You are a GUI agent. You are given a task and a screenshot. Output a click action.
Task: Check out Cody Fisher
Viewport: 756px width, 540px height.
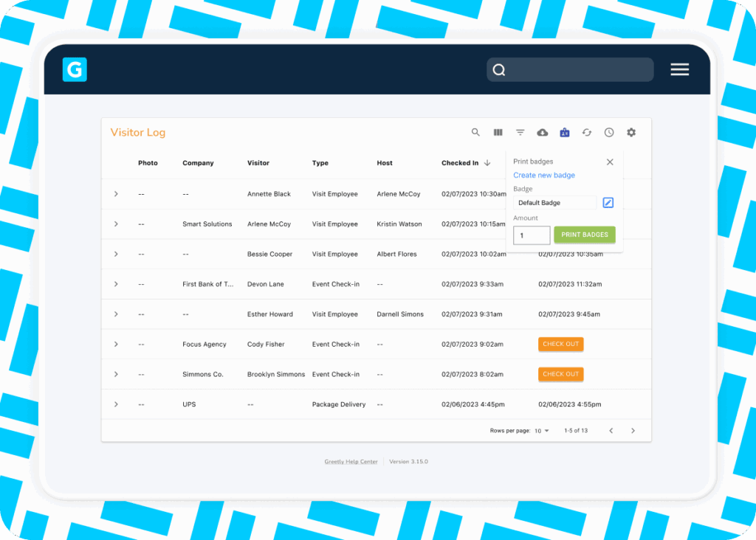pos(560,345)
